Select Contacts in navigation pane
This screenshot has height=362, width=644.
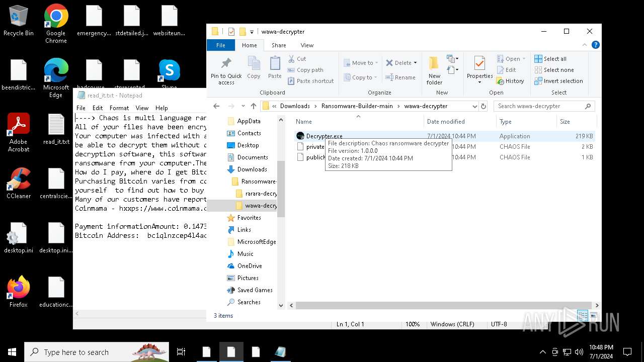pos(249,133)
